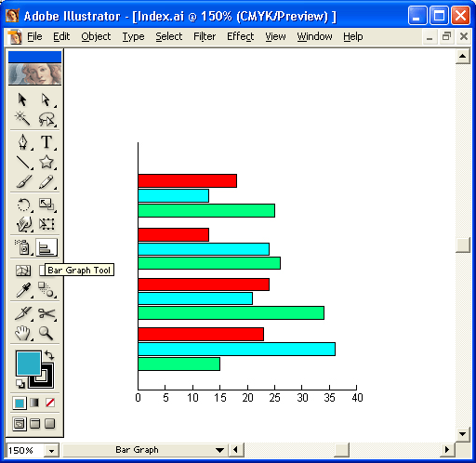This screenshot has width=476, height=463.
Task: Switch fill to None mode
Action: tap(50, 403)
